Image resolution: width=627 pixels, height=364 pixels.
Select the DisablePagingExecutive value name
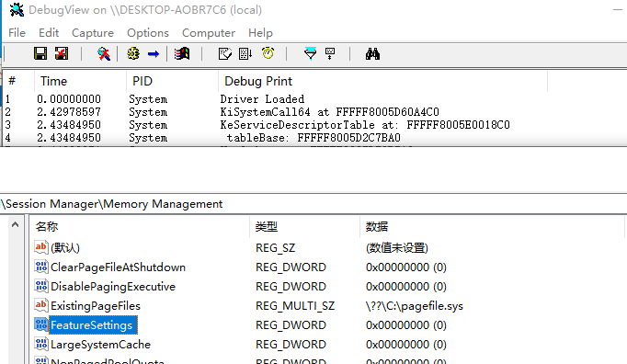pos(113,287)
